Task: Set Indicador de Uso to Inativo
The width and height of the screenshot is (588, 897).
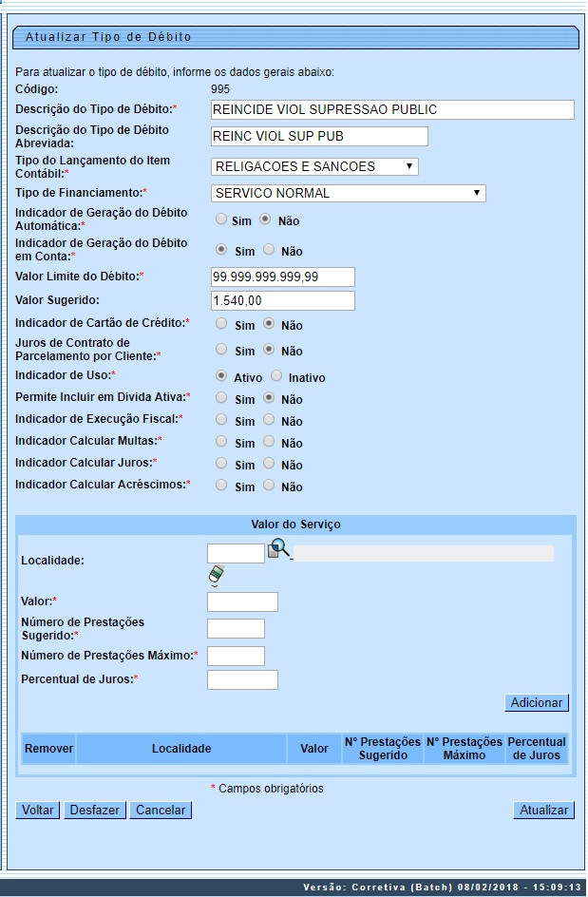Action: 276,376
